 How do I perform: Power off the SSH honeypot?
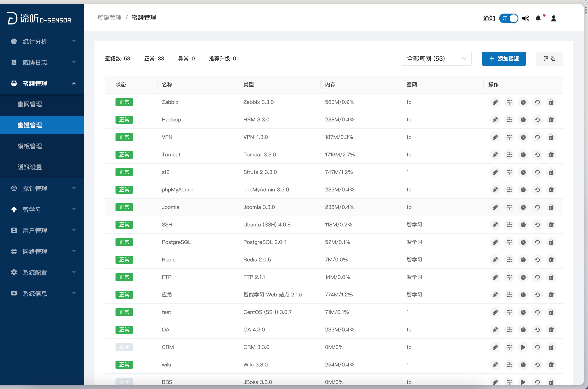tap(523, 225)
